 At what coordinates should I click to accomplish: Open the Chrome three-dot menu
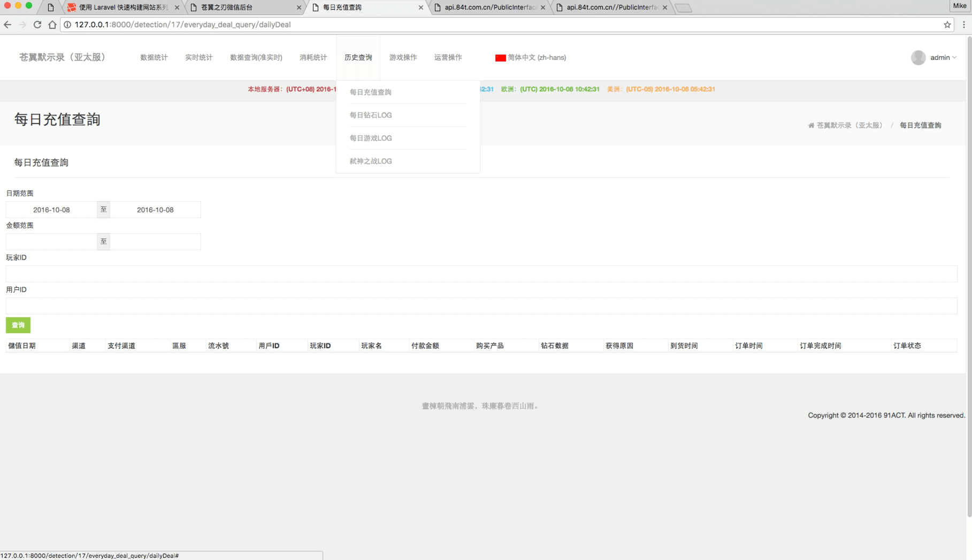(964, 25)
